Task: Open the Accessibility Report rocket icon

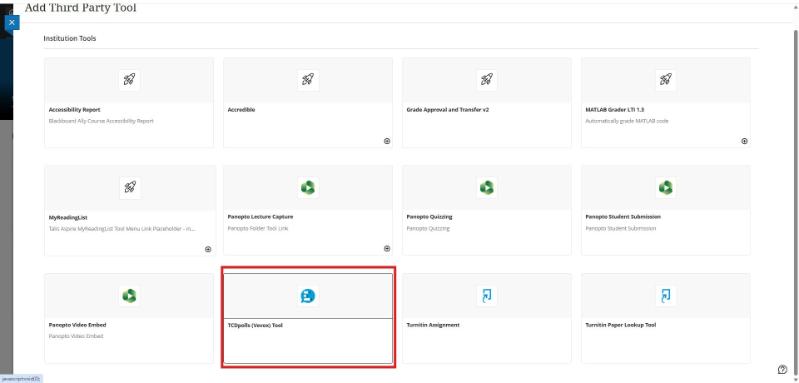Action: 129,80
